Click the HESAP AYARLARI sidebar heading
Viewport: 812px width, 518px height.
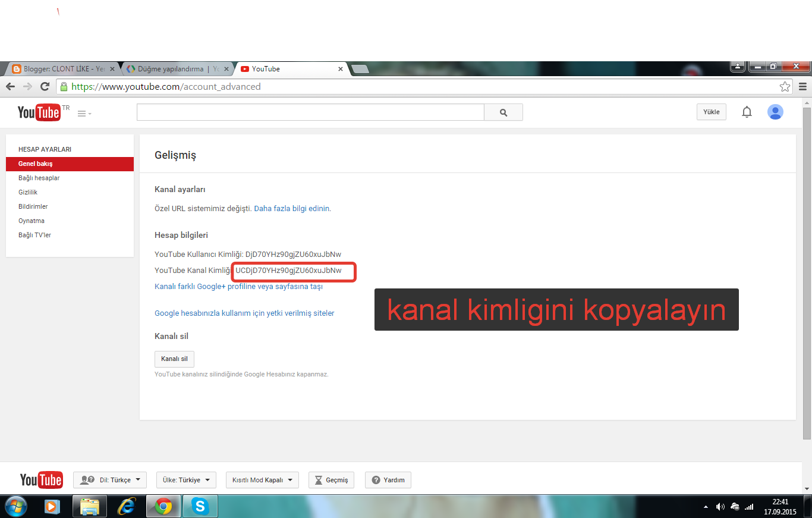pos(45,149)
